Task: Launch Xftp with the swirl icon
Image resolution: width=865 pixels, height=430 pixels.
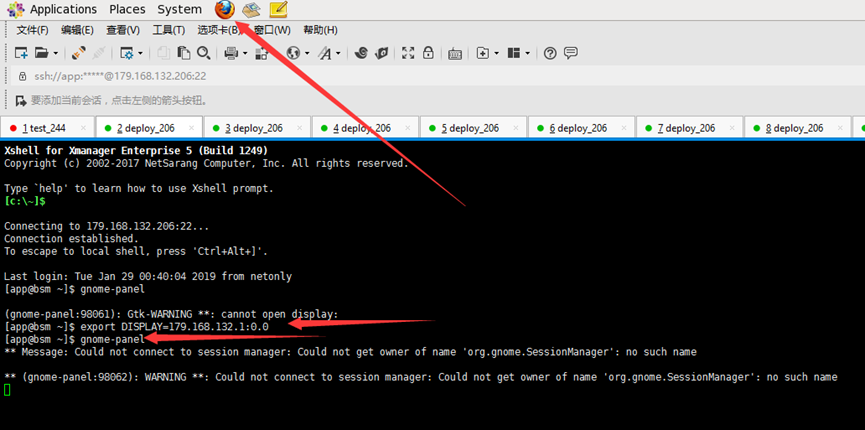Action: (x=361, y=53)
